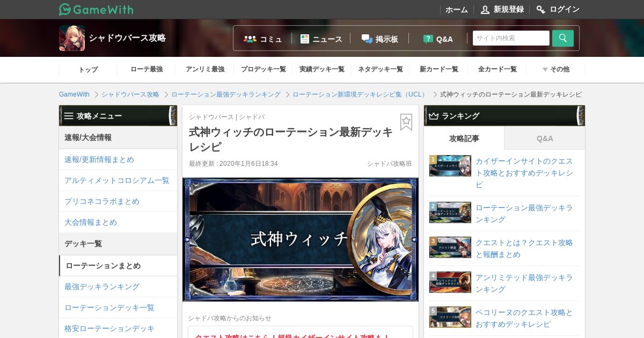644x338 pixels.
Task: Open ペコリーヌのクエスト攻略 ranking article
Action: [524, 318]
